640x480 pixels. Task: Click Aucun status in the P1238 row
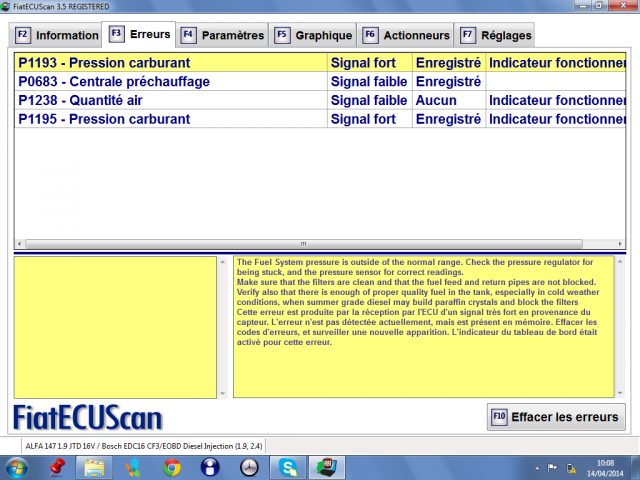pyautogui.click(x=449, y=100)
